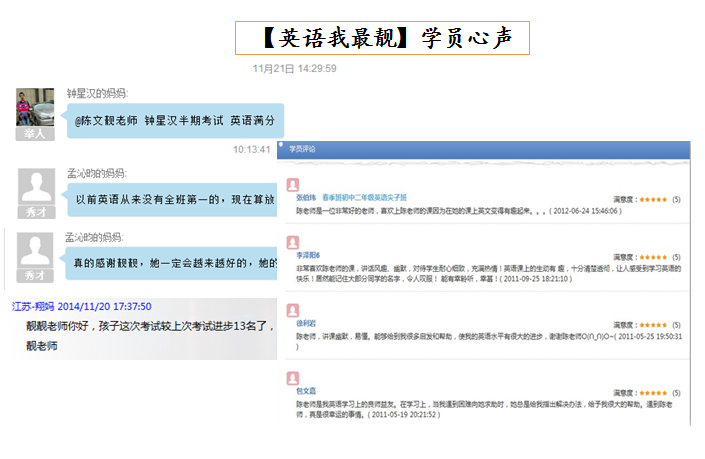The image size is (705, 459).
Task: Open reviewer 张伯玮's profile name
Action: point(305,199)
